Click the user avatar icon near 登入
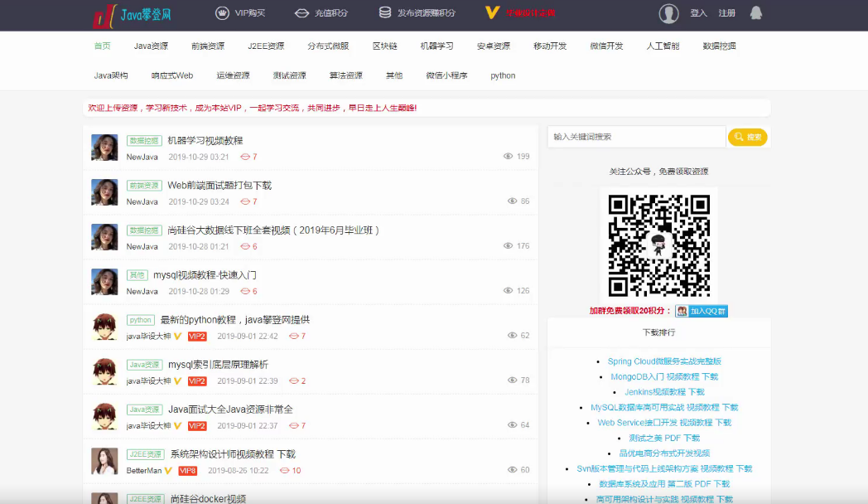The height and width of the screenshot is (504, 868). coord(668,12)
